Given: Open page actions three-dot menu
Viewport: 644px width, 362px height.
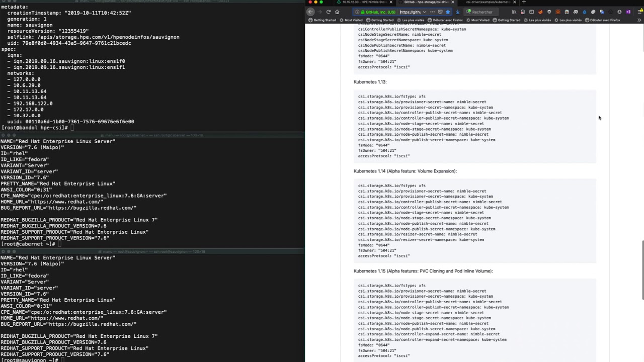Looking at the screenshot, I should (x=432, y=12).
